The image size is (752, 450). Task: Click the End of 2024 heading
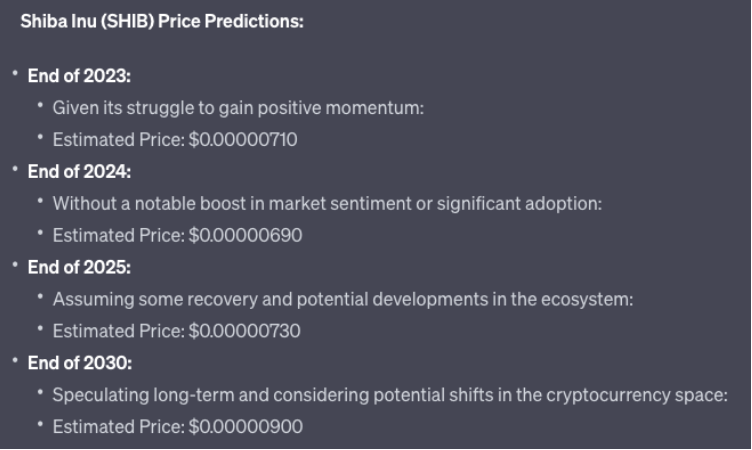(x=79, y=172)
